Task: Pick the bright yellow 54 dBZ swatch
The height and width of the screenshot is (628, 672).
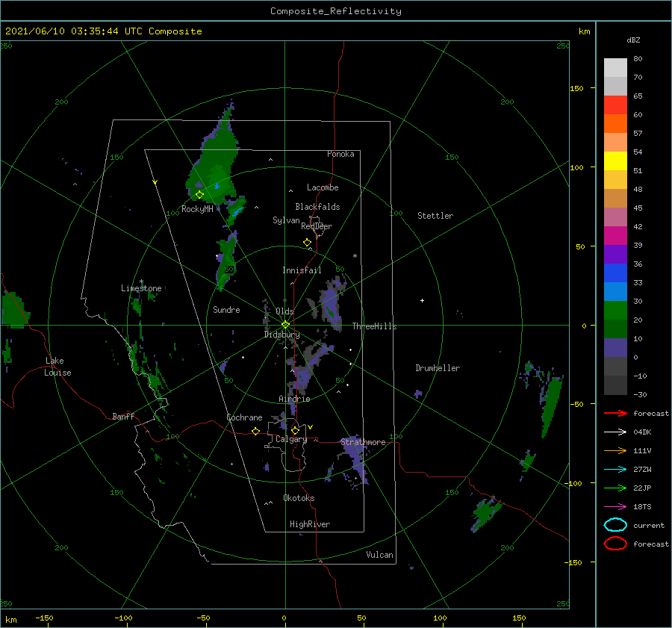Action: 615,161
